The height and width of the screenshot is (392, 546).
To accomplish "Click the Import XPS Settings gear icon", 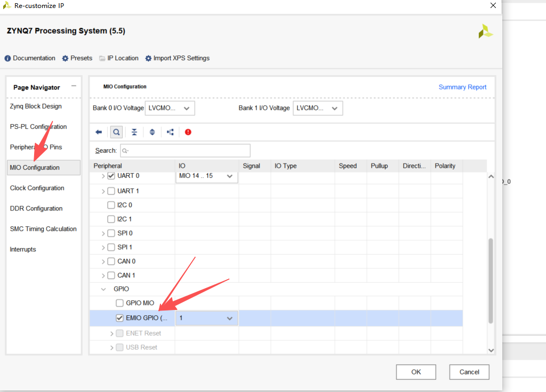I will pyautogui.click(x=148, y=59).
